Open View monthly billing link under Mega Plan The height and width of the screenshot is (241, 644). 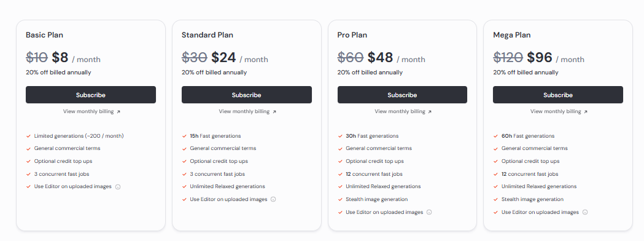555,111
